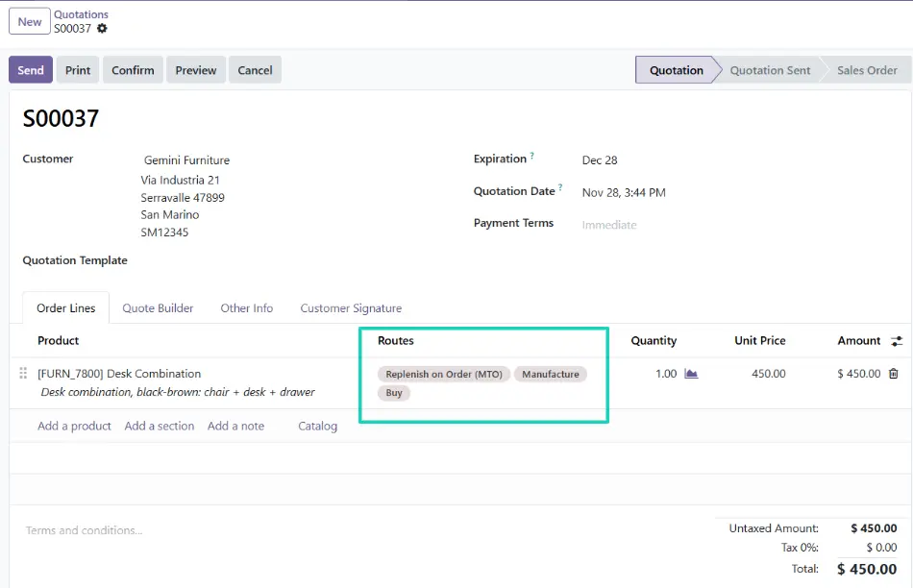The image size is (913, 588).
Task: Click the Send button
Action: [30, 69]
